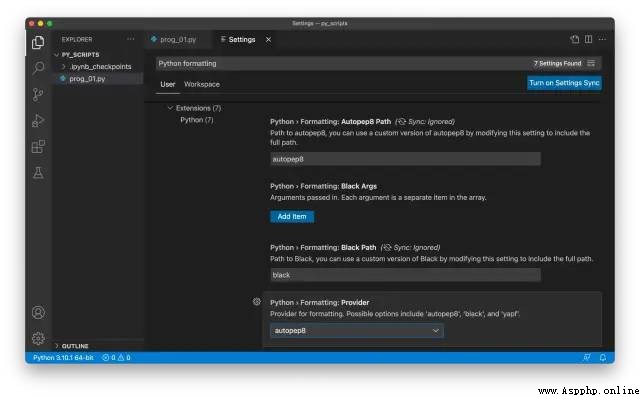The height and width of the screenshot is (397, 640).
Task: Open the Manage gear in activity bar
Action: [38, 338]
